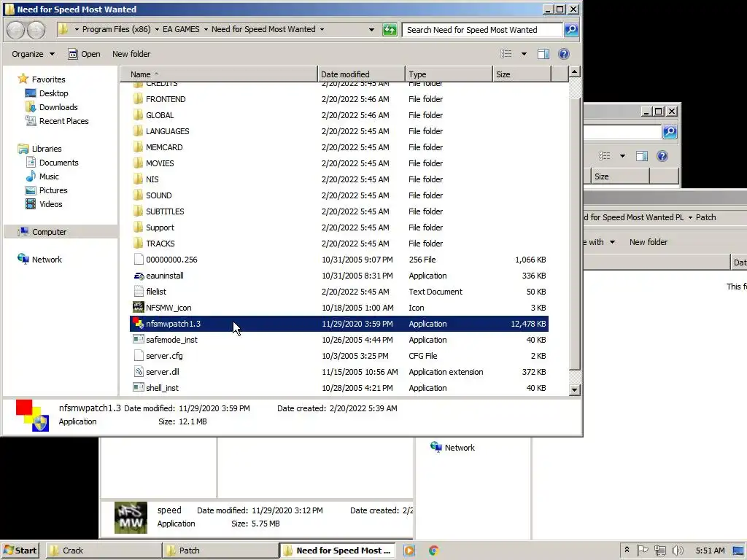Screen dimensions: 747x560
Task: Click the Back navigation arrow button
Action: [x=15, y=30]
